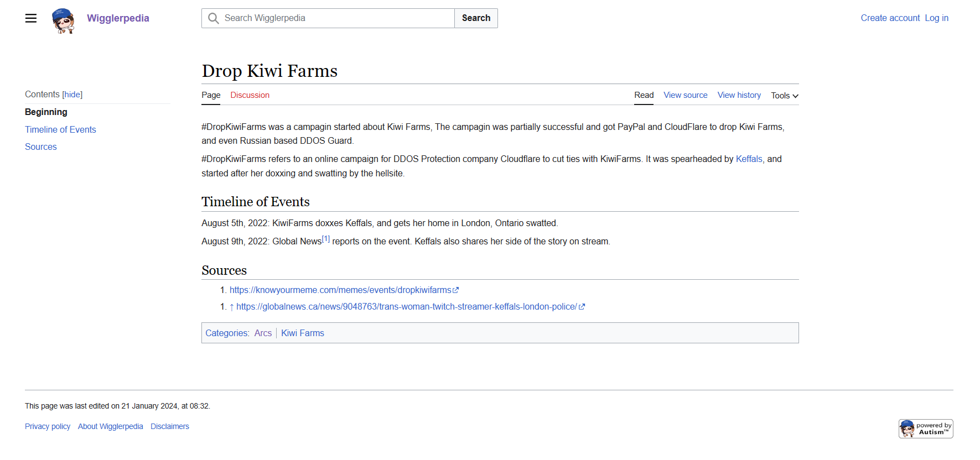
Task: Click the Drop Kiwi Farms page heading
Action: (269, 71)
